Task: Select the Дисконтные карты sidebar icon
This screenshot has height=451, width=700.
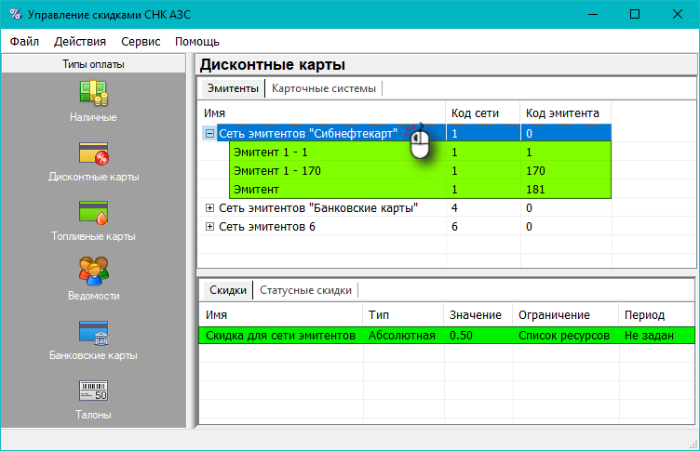Action: tap(93, 154)
